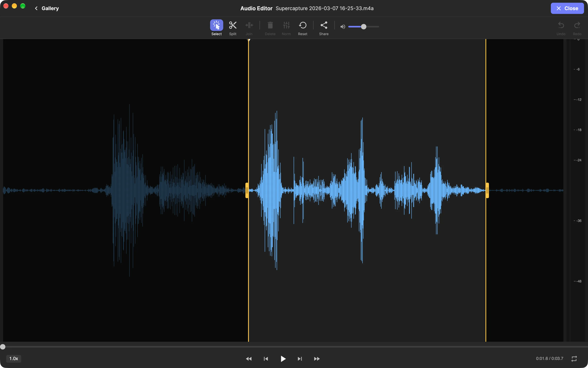Activate the Select tool
Screen dimensions: 588x368
pyautogui.click(x=216, y=27)
